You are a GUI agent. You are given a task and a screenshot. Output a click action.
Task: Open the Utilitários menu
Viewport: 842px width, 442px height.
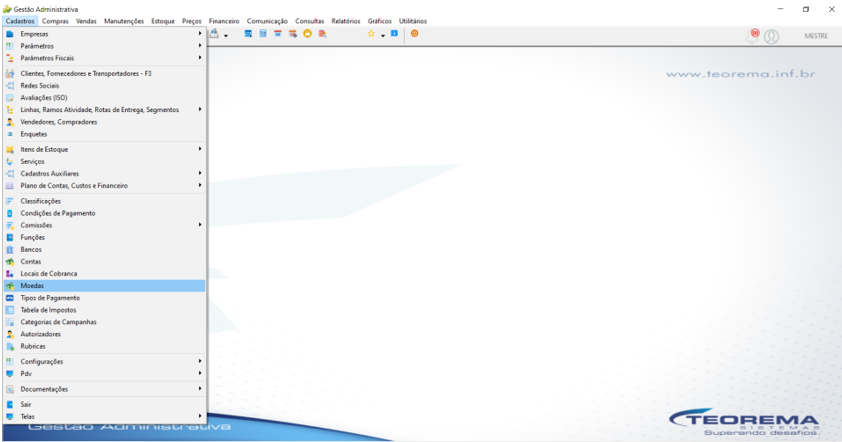pyautogui.click(x=413, y=21)
